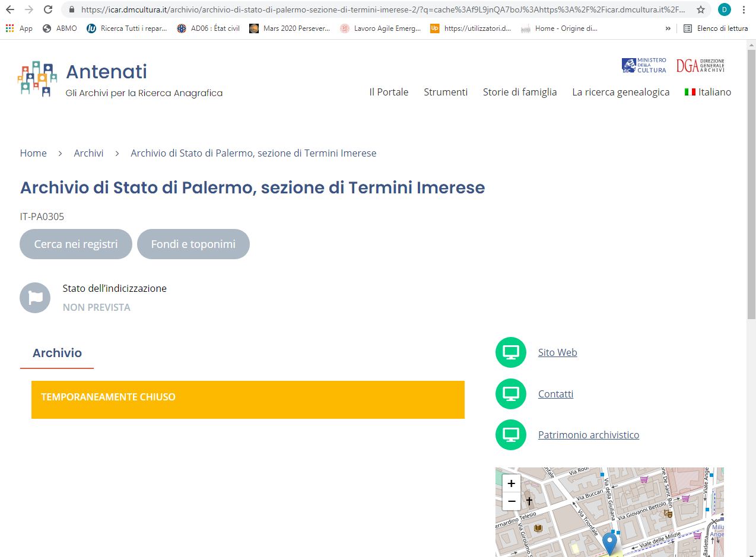The height and width of the screenshot is (557, 756).
Task: Click the flag icon for Stato dell'indicizzazione
Action: tap(35, 298)
